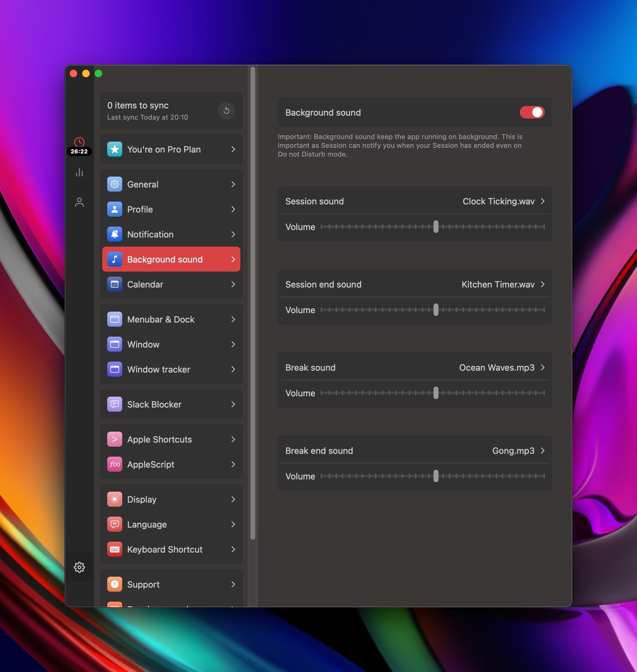Click the Slack Blocker chat icon
Image resolution: width=637 pixels, height=672 pixels.
coord(115,404)
